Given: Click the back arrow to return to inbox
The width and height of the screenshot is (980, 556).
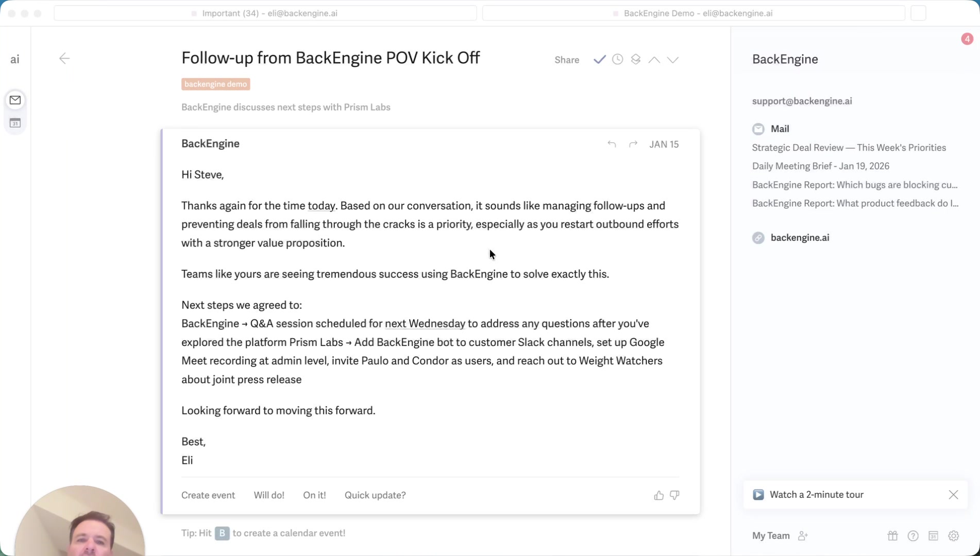Looking at the screenshot, I should pos(64,59).
